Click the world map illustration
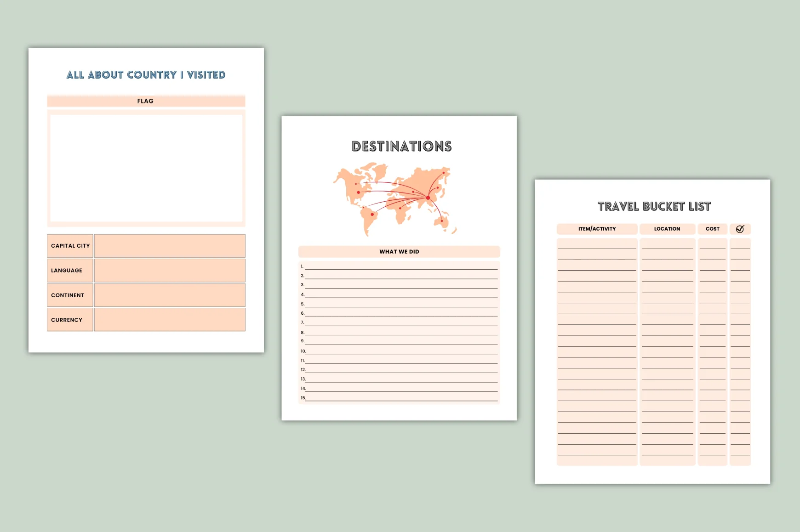Screen dimensions: 800x532 tap(395, 199)
